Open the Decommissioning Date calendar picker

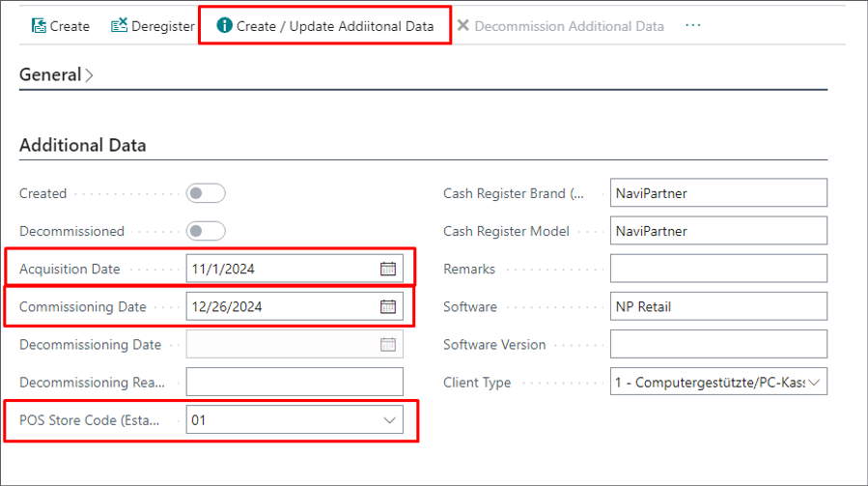pyautogui.click(x=388, y=345)
